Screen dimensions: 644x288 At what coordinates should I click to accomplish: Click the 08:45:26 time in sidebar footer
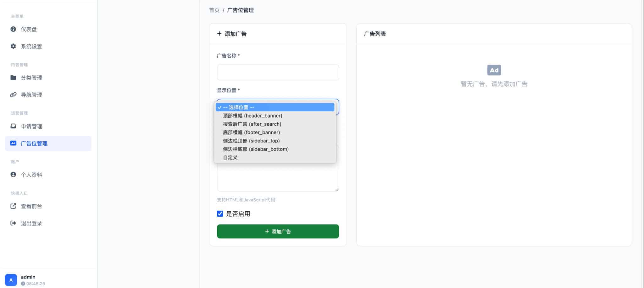click(x=36, y=284)
